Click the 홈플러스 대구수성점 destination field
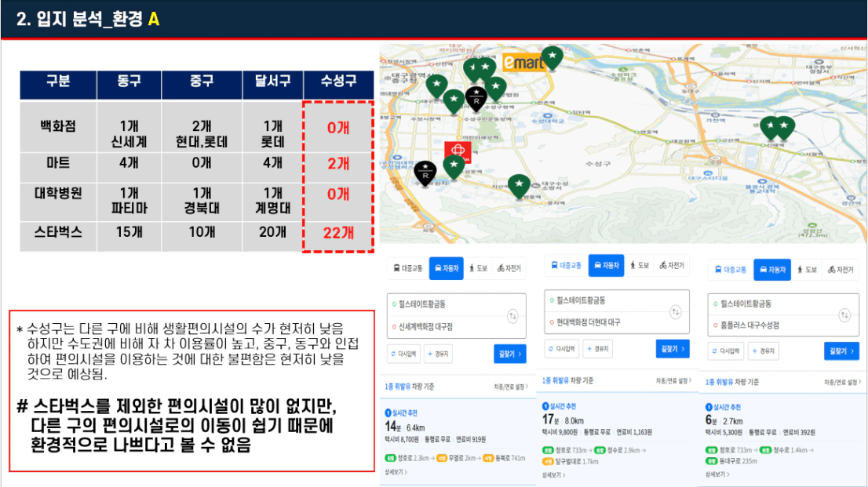Viewport: 868px width, 487px height. (x=783, y=325)
